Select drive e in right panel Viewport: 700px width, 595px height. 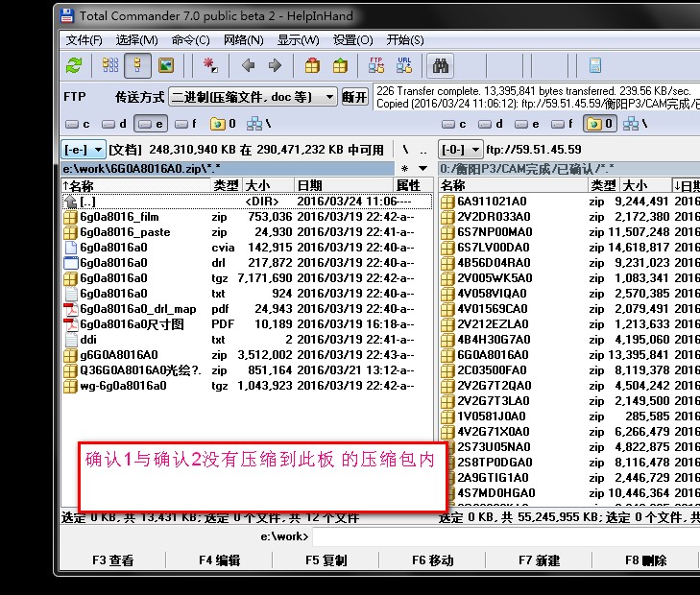tap(527, 124)
